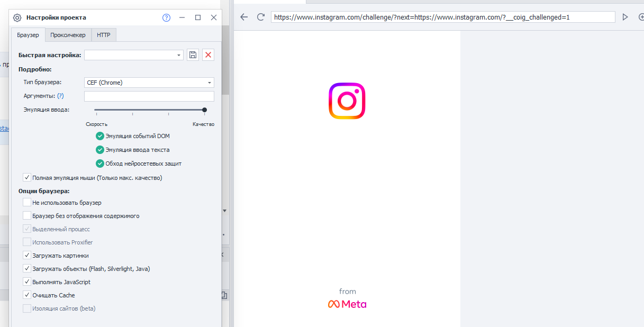Toggle full mouse emulation checkbox
Image resolution: width=644 pixels, height=327 pixels.
pos(27,178)
